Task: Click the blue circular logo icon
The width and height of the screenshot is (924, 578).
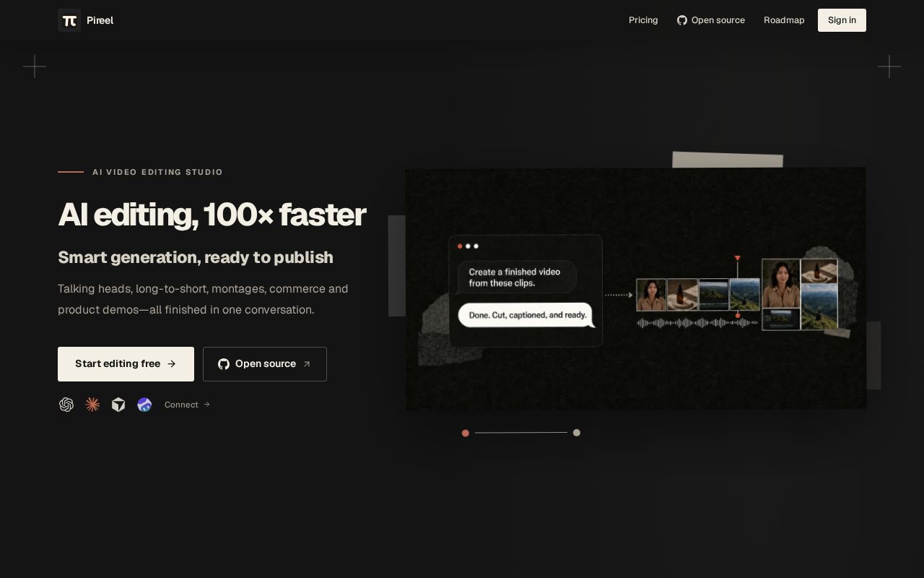Action: pyautogui.click(x=144, y=405)
